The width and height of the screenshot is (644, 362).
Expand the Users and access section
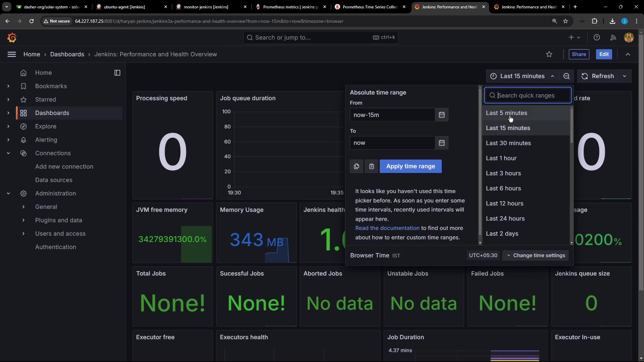(x=23, y=234)
